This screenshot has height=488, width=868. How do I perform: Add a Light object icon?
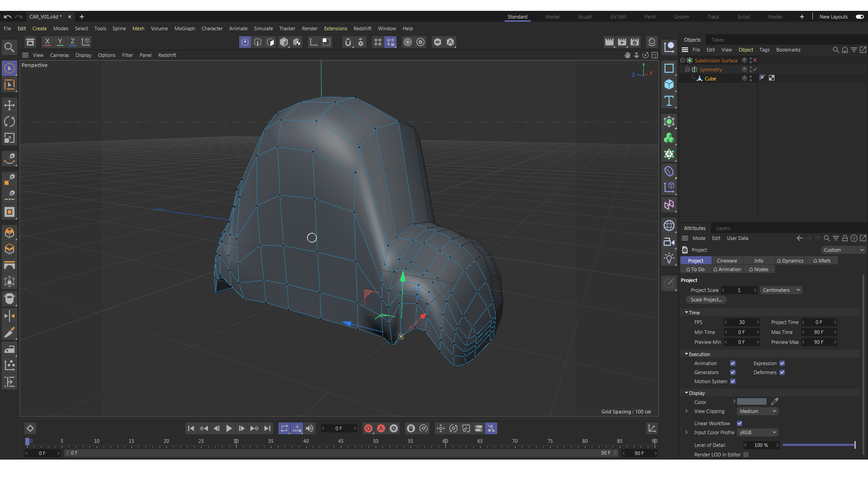pyautogui.click(x=669, y=258)
